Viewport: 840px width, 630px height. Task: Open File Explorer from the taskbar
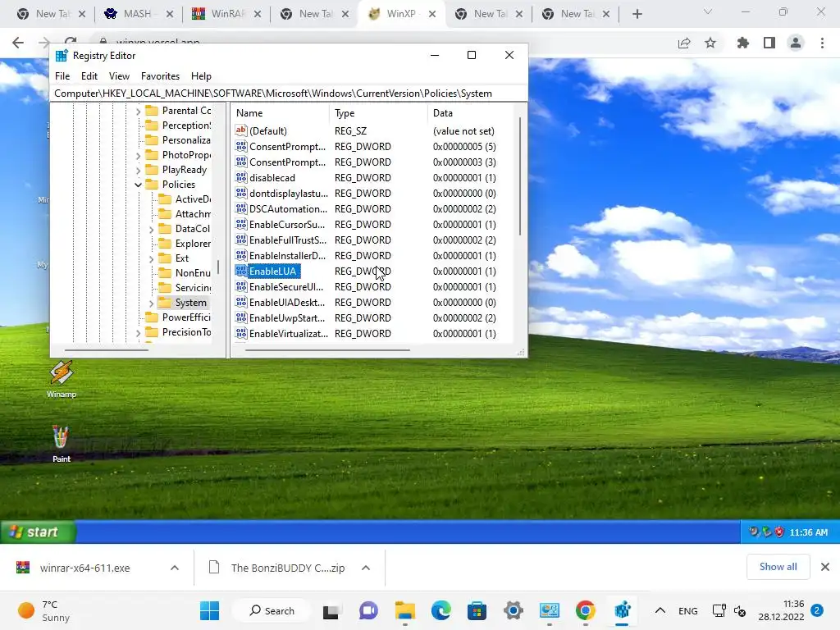click(x=405, y=610)
